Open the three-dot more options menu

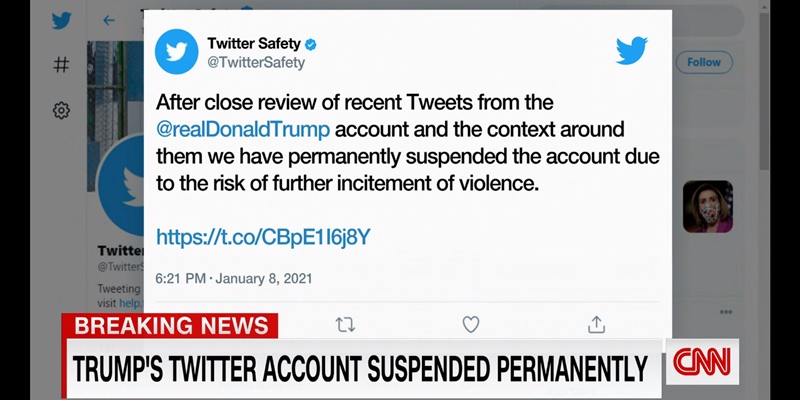[726, 312]
